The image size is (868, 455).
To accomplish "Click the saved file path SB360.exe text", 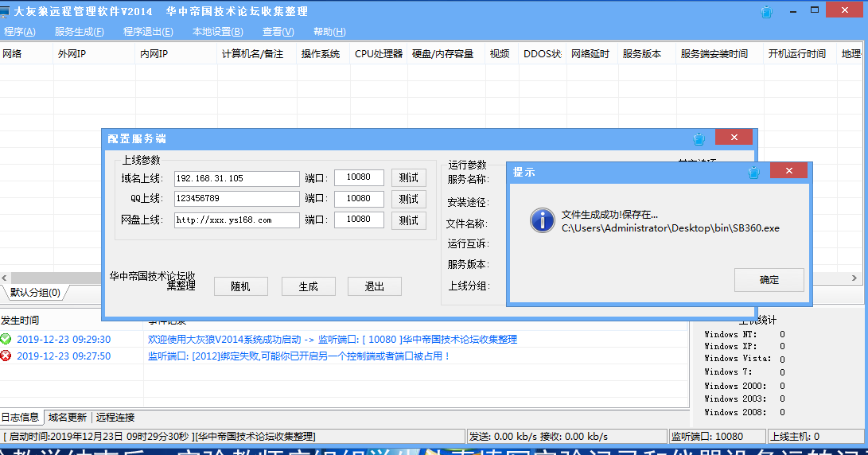I will (671, 228).
